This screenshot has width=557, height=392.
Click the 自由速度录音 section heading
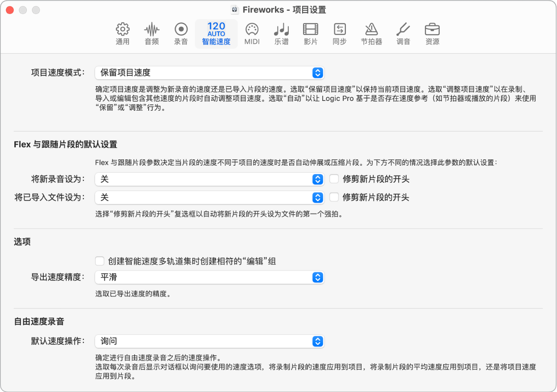point(39,321)
